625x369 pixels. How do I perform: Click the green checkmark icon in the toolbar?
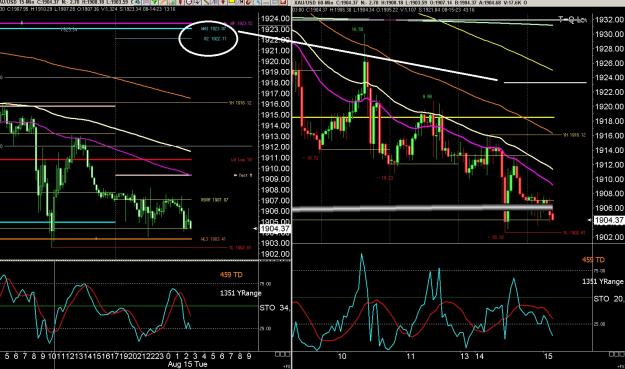[x=154, y=2]
